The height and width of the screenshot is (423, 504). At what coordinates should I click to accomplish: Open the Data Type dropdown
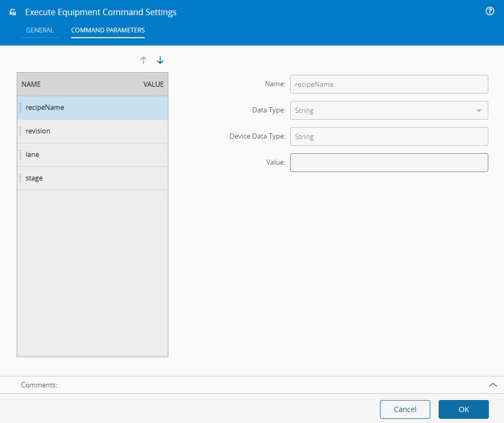click(x=479, y=110)
